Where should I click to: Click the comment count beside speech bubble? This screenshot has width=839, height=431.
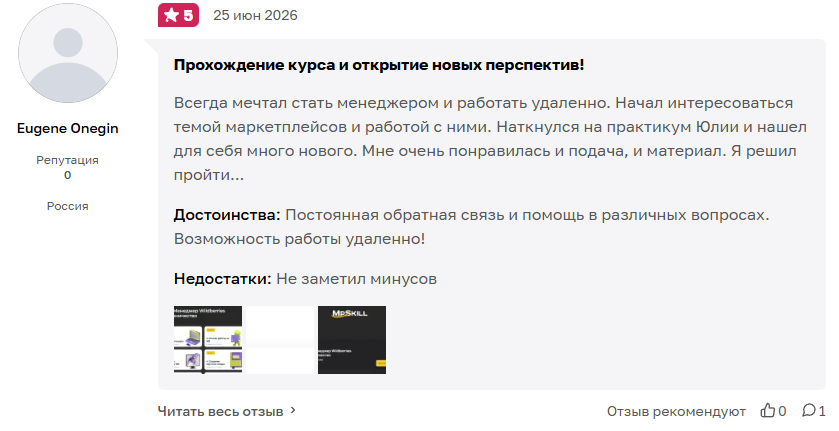coord(822,411)
